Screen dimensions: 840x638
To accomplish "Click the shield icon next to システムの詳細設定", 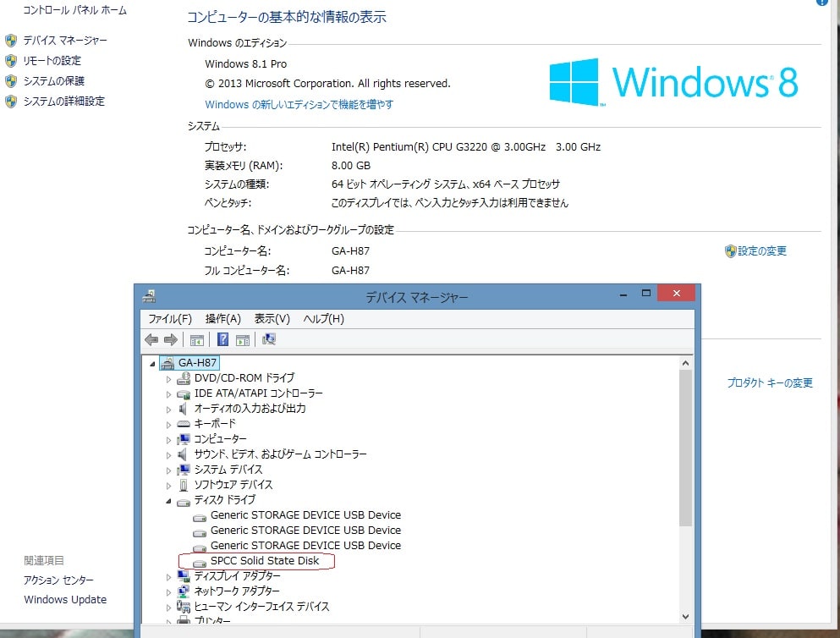I will tap(11, 102).
